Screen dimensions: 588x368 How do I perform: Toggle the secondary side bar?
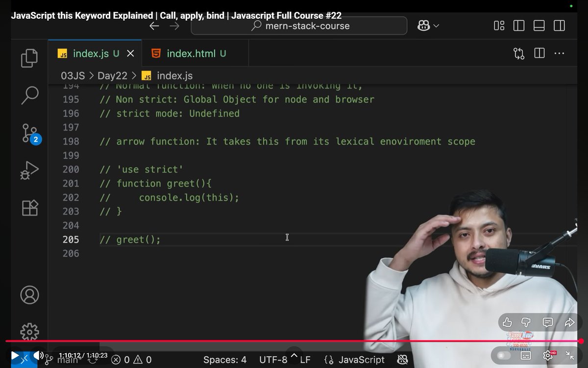(x=560, y=26)
